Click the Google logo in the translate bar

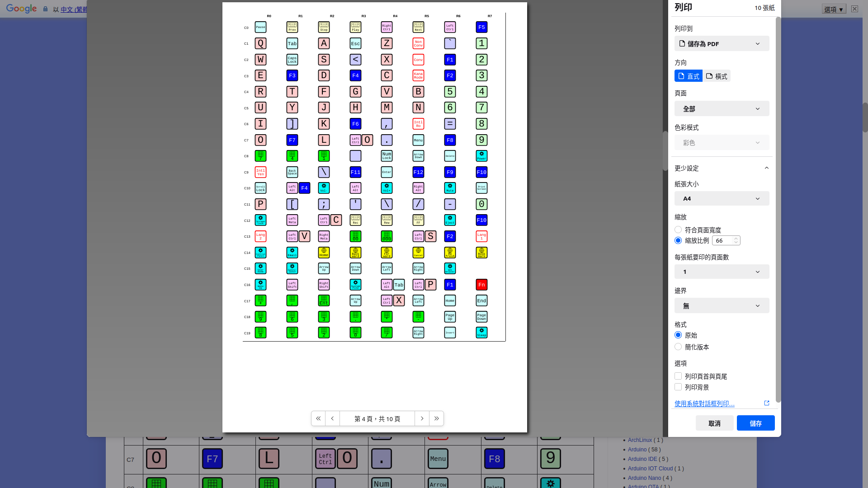point(21,9)
